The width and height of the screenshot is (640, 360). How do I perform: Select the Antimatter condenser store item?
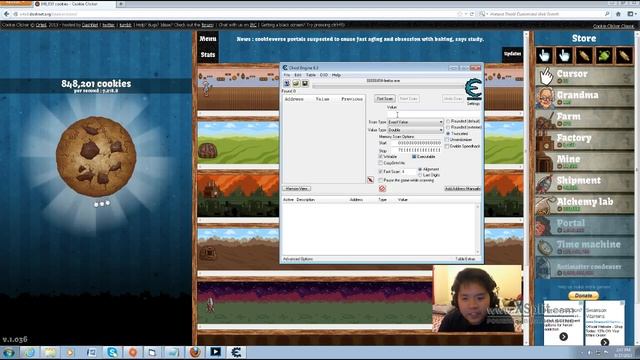point(584,268)
